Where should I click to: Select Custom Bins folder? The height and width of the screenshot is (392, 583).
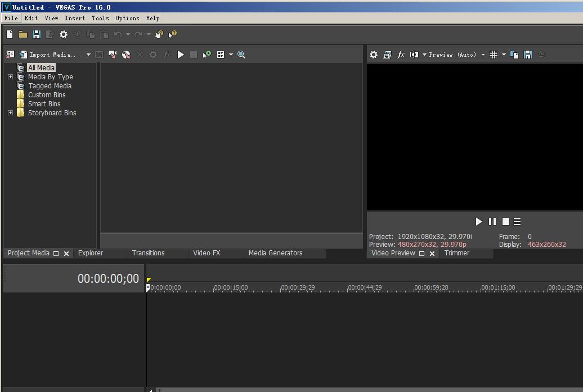coord(47,94)
